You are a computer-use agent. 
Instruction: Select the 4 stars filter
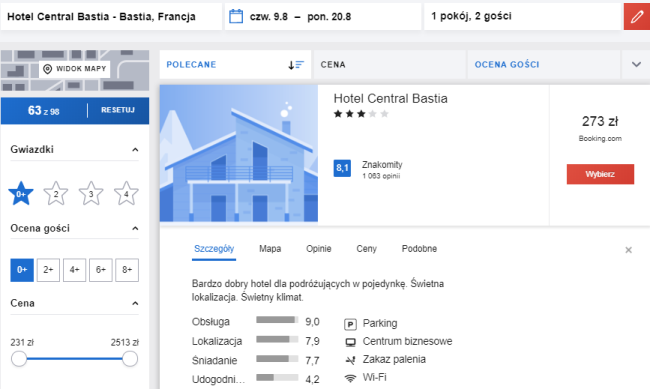(x=126, y=193)
